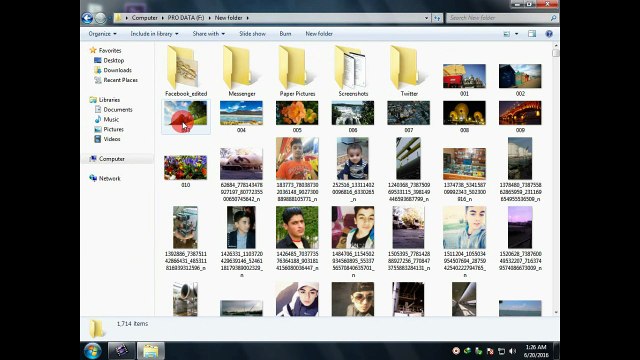Click the Forward navigation arrow
640x360 pixels.
pyautogui.click(x=100, y=18)
